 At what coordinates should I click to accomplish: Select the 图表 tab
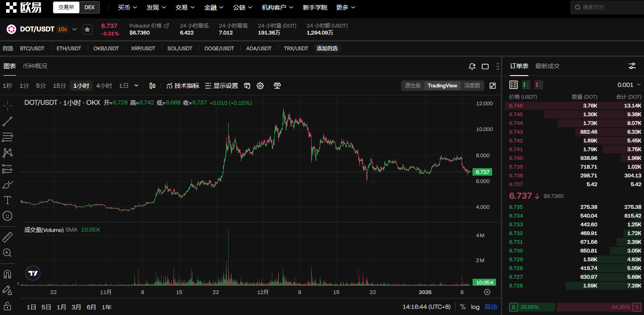click(x=10, y=66)
